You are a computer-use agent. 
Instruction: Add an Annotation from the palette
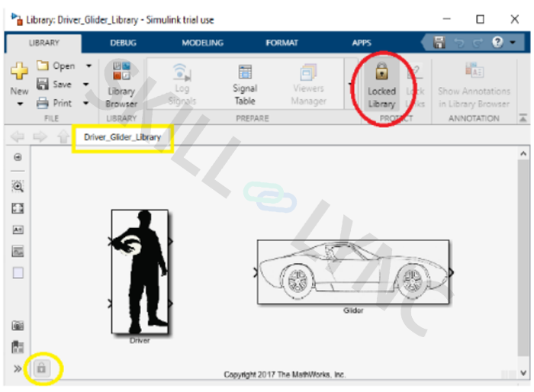(x=18, y=230)
